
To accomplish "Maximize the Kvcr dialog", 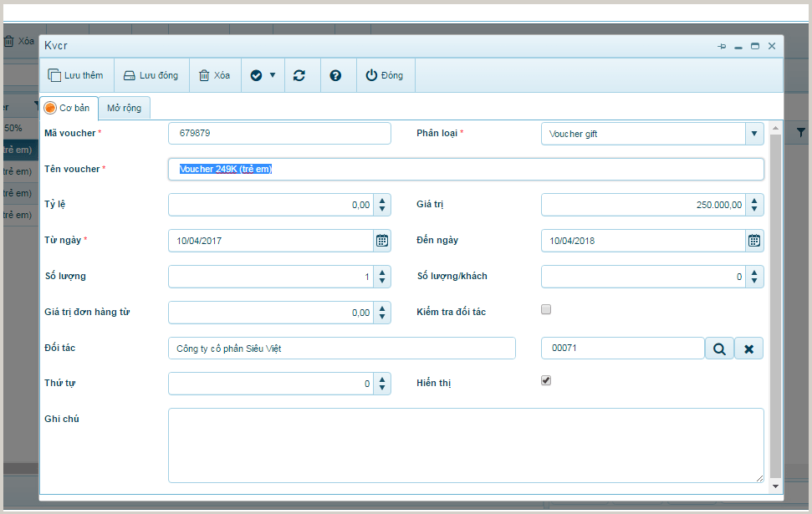I will 755,46.
